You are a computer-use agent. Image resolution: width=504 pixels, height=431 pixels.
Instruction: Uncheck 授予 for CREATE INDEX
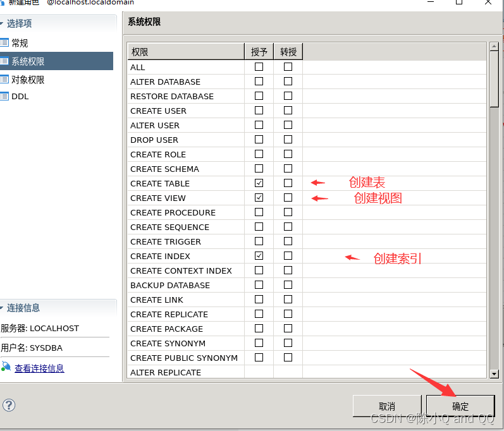coord(259,256)
